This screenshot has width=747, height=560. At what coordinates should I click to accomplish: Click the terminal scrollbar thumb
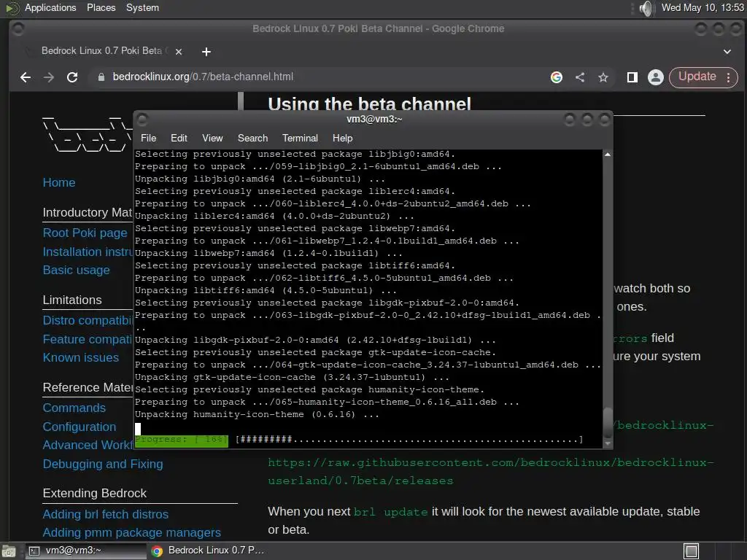pos(608,422)
